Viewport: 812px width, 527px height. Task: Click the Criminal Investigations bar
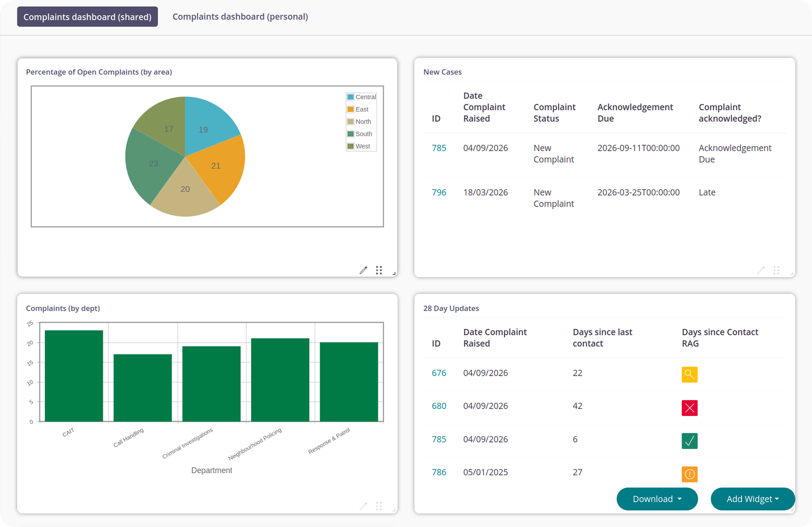coord(211,384)
